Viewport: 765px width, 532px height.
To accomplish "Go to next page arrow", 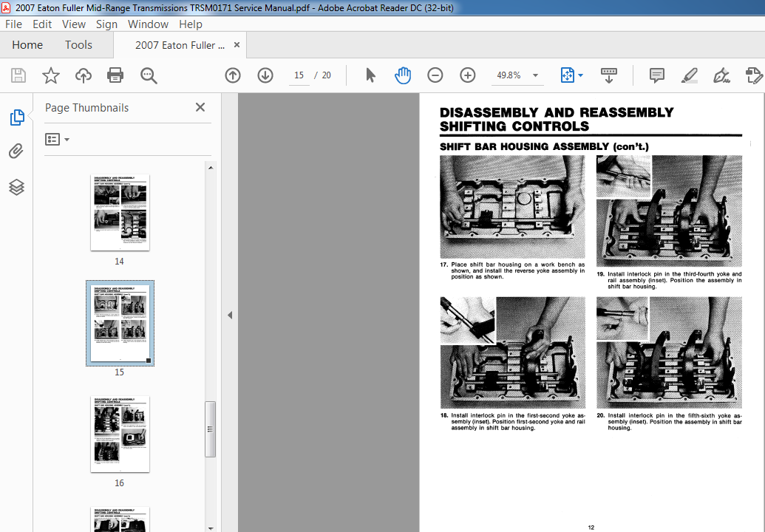I will [265, 75].
